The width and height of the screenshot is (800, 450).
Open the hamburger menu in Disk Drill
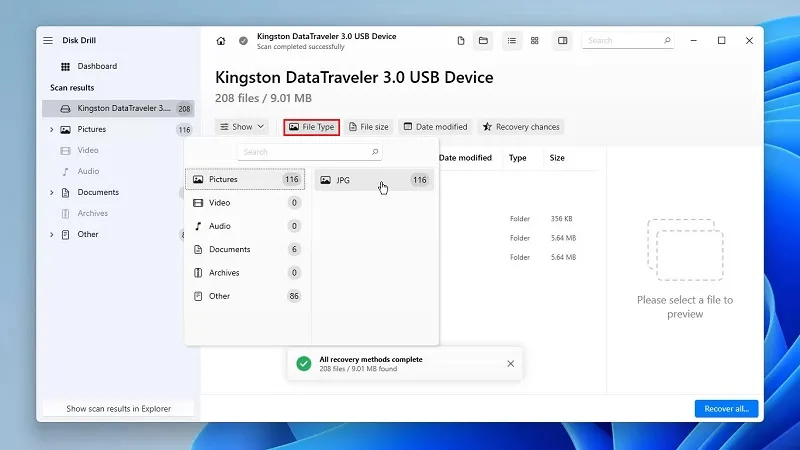click(x=48, y=40)
